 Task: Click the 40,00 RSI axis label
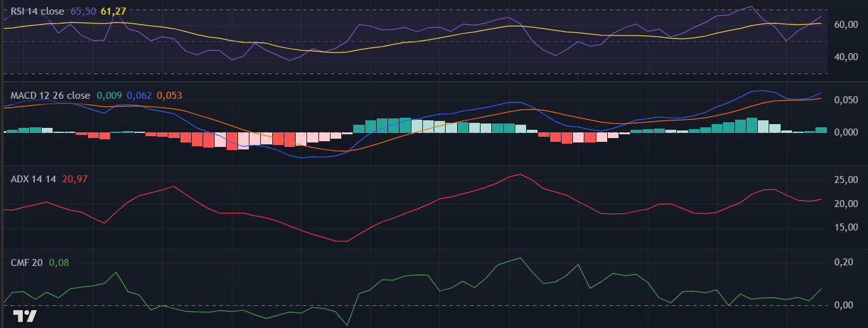point(846,57)
